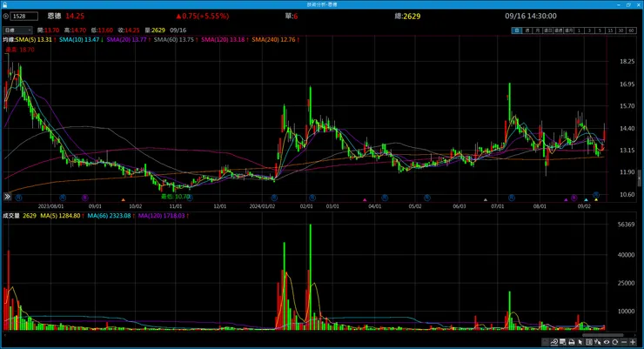
Task: Click the vertical scrollbar handle at right edge
Action: tap(640, 178)
